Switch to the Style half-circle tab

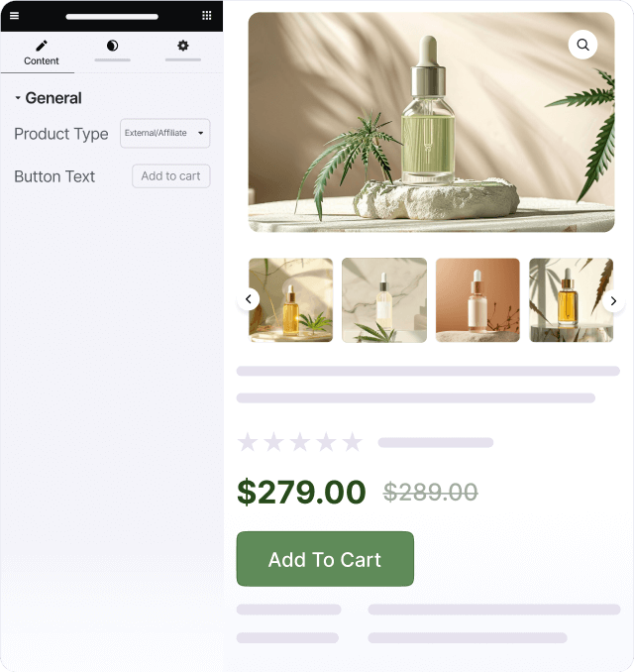[112, 46]
